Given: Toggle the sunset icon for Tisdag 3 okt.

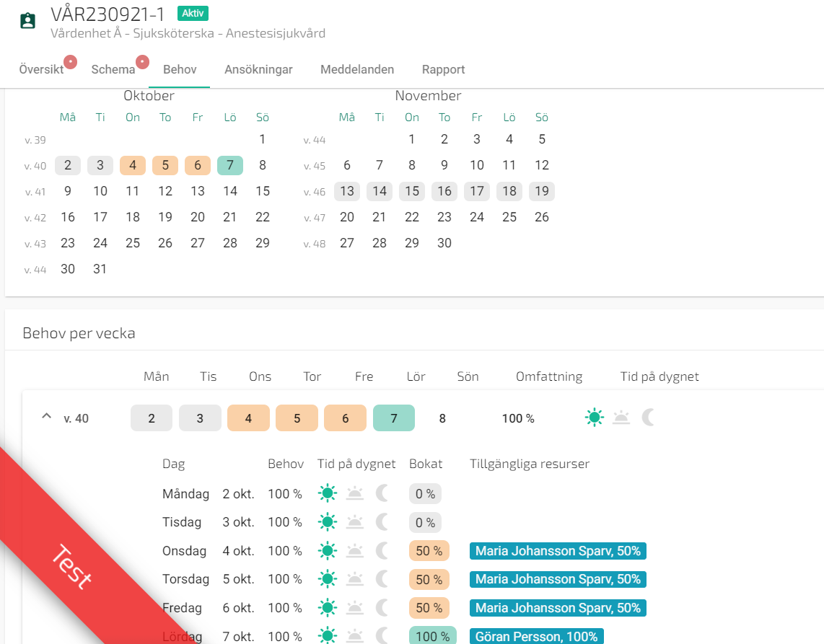Looking at the screenshot, I should click(x=355, y=522).
